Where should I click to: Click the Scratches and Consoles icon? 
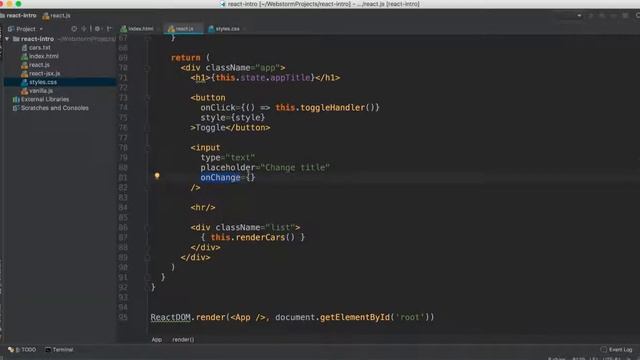click(x=16, y=108)
